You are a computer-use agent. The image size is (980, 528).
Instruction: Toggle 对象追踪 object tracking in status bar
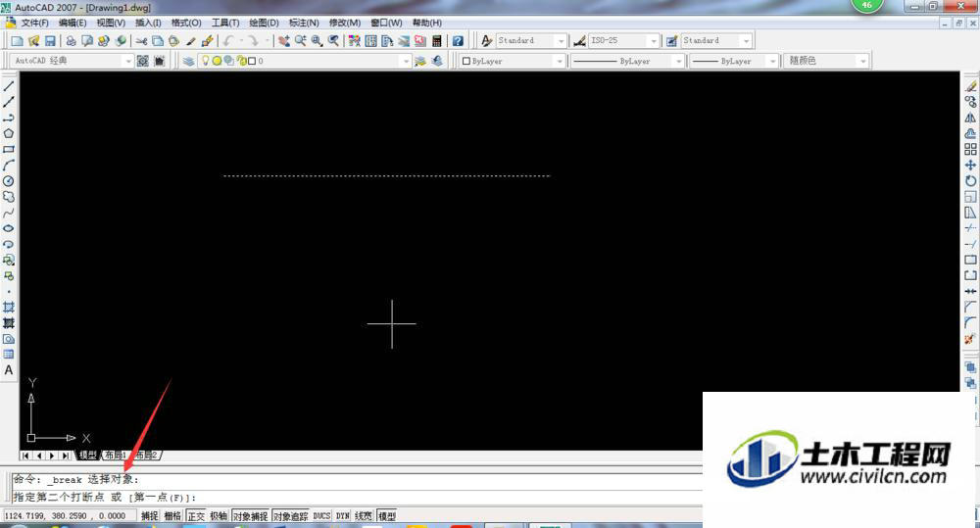pyautogui.click(x=291, y=515)
